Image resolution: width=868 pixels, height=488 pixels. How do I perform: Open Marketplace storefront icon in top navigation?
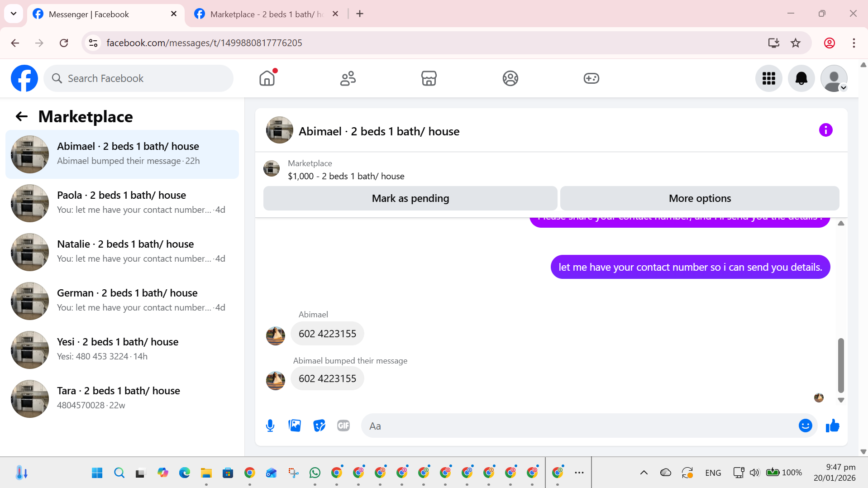pos(429,78)
